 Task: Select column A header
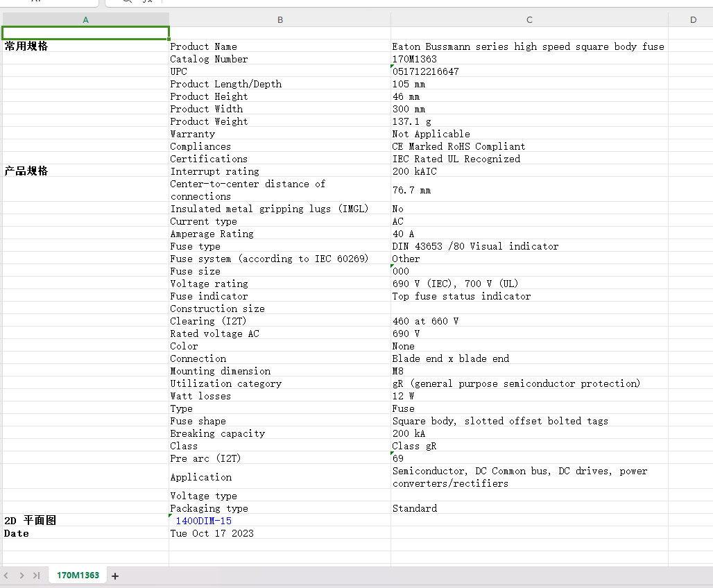coord(85,19)
